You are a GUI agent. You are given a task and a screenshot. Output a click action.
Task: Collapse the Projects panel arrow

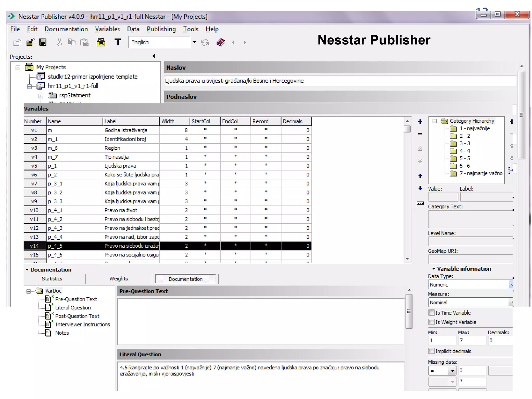[x=154, y=56]
